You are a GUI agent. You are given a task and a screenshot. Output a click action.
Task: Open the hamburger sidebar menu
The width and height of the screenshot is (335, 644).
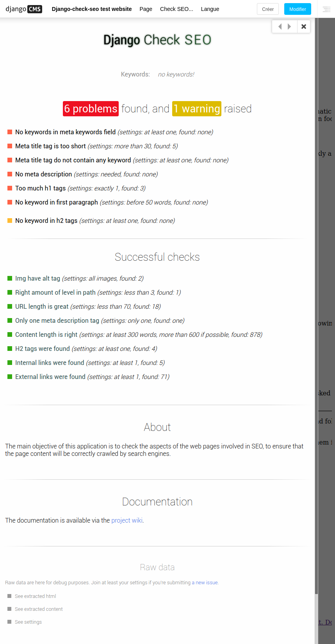tap(326, 9)
